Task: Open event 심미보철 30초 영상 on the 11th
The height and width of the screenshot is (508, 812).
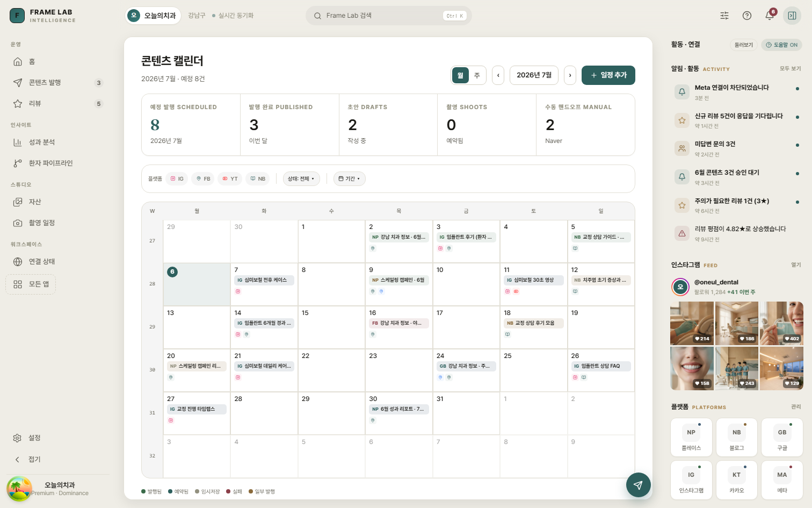Action: click(x=533, y=280)
